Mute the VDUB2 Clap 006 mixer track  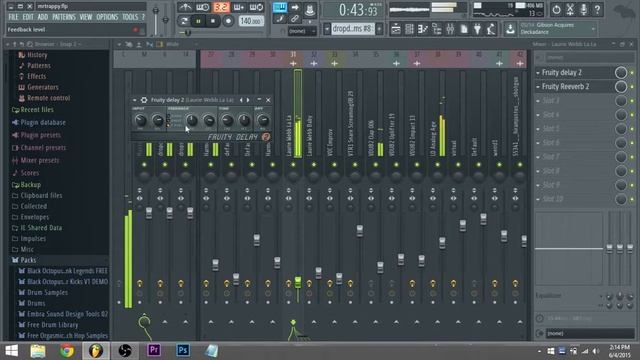click(376, 165)
